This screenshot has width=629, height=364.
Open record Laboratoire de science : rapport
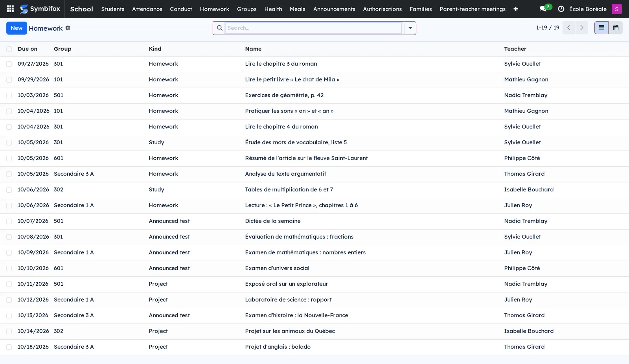(288, 300)
